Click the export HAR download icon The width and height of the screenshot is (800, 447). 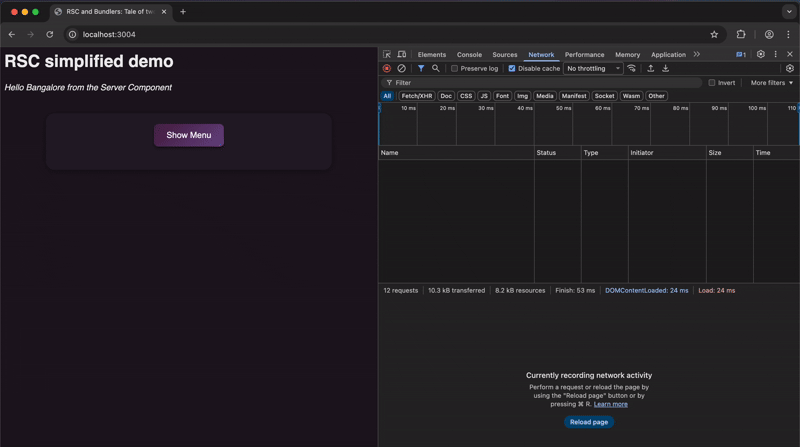coord(666,69)
